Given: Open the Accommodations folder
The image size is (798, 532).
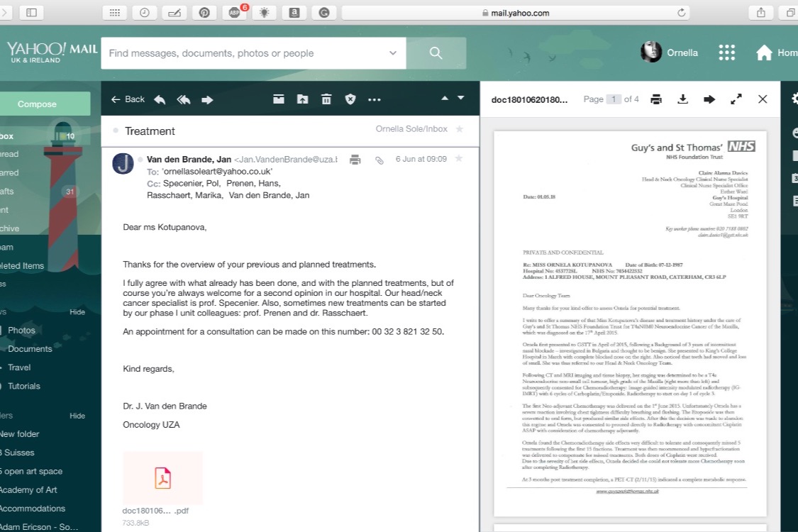Looking at the screenshot, I should click(x=33, y=509).
